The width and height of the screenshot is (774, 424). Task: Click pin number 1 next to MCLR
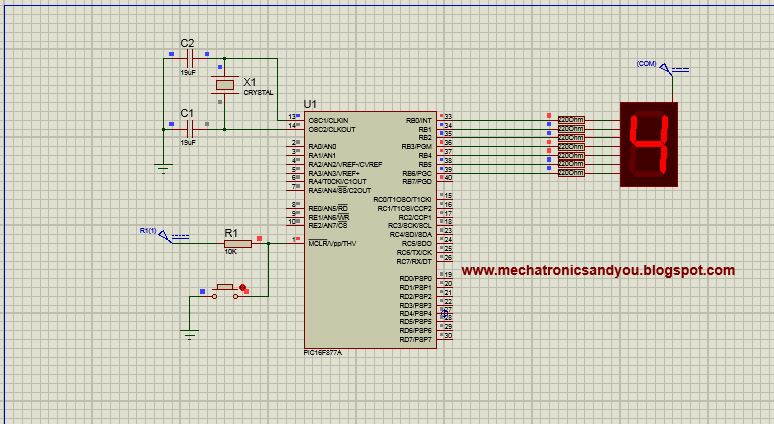coord(294,239)
